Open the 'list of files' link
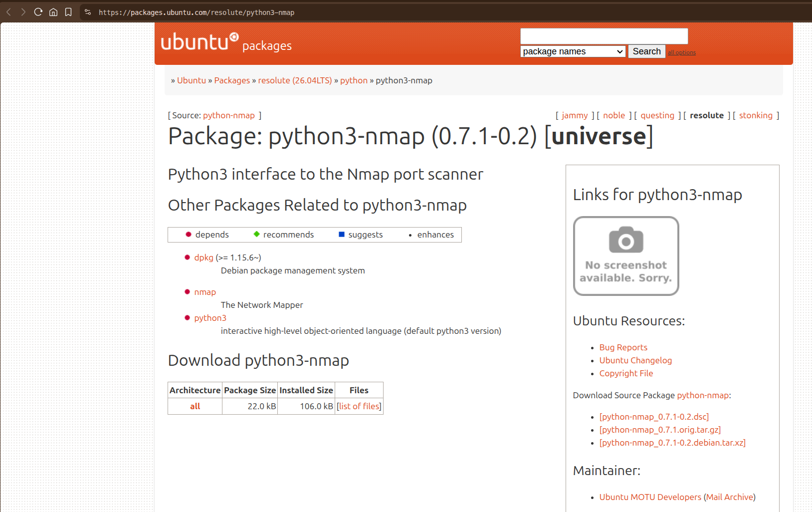 click(x=359, y=406)
